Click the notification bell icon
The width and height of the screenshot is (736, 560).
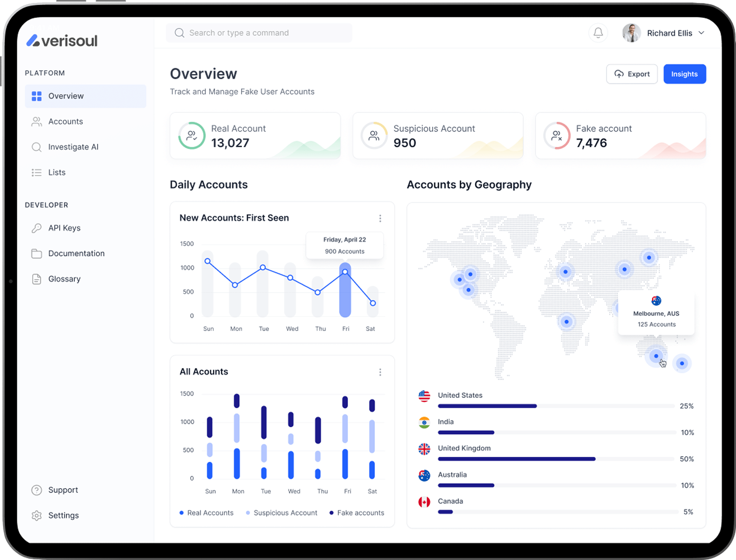[598, 33]
